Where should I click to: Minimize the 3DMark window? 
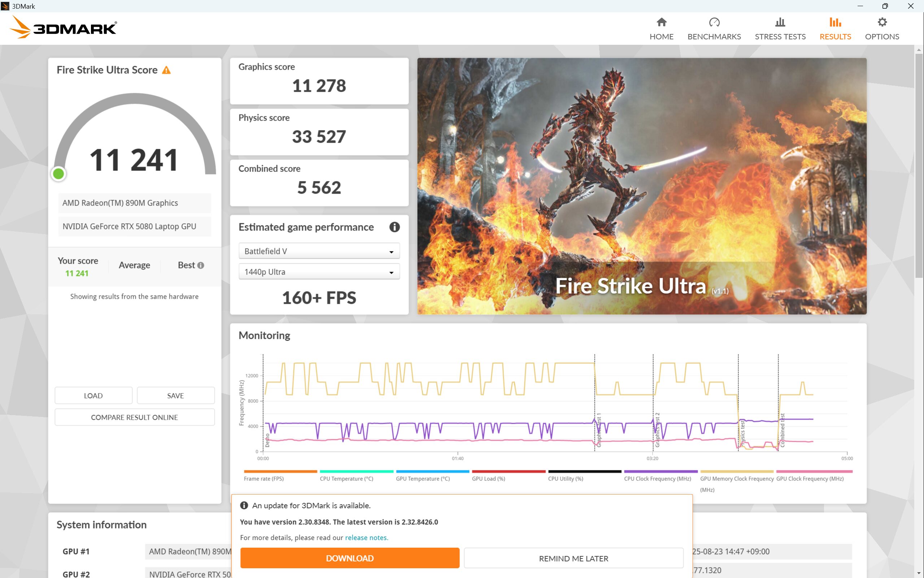pos(860,6)
